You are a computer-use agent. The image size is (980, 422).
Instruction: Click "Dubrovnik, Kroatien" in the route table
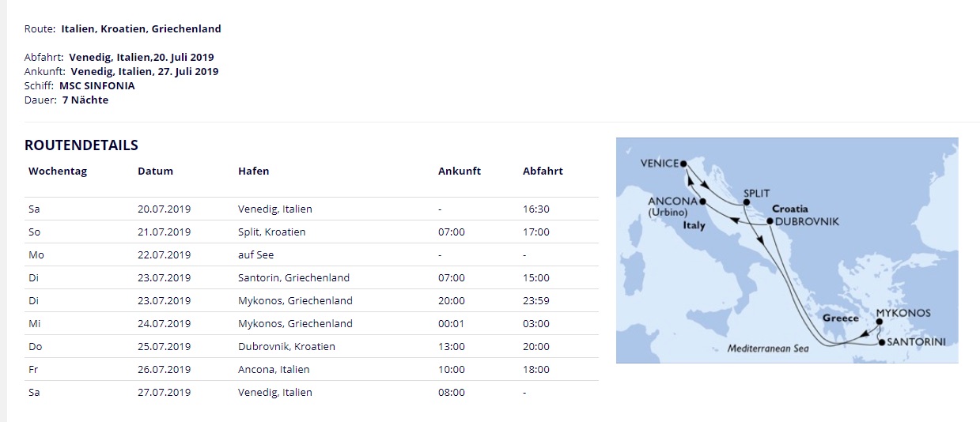[286, 347]
